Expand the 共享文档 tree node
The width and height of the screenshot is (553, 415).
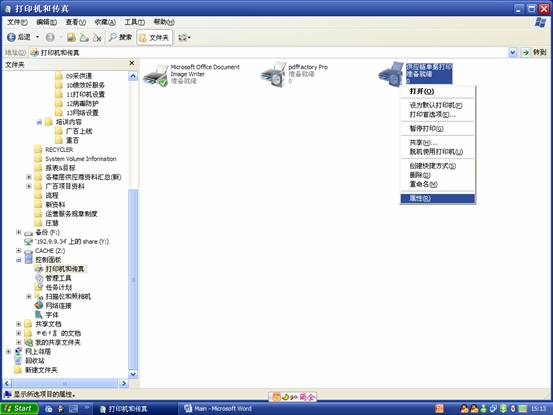click(x=19, y=324)
